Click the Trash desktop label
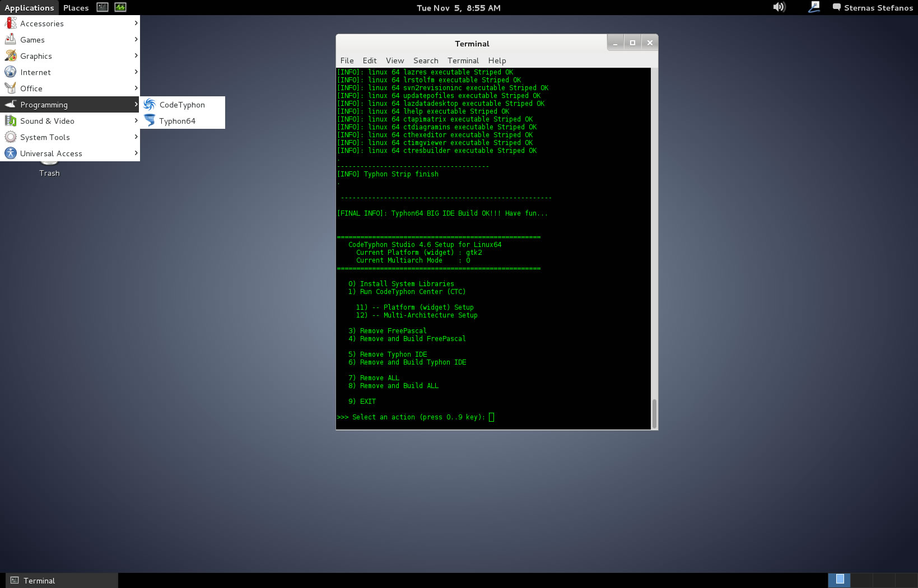This screenshot has height=588, width=918. (49, 173)
